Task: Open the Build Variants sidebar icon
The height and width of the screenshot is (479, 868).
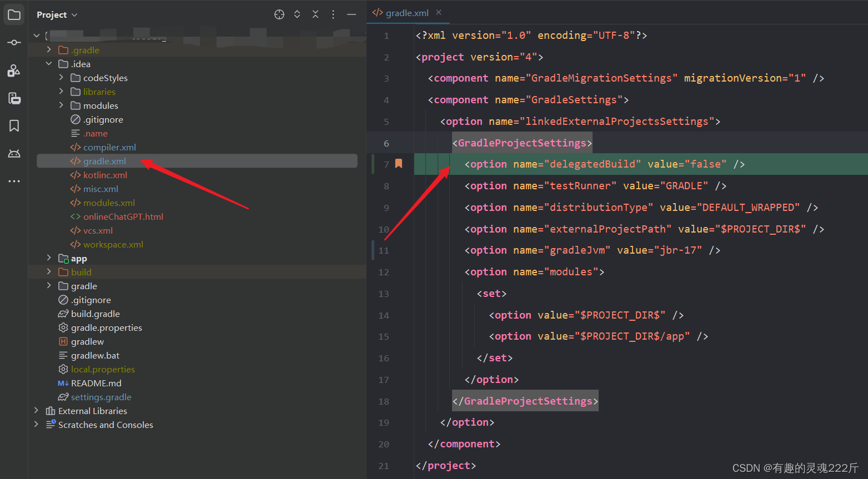Action: pos(14,98)
